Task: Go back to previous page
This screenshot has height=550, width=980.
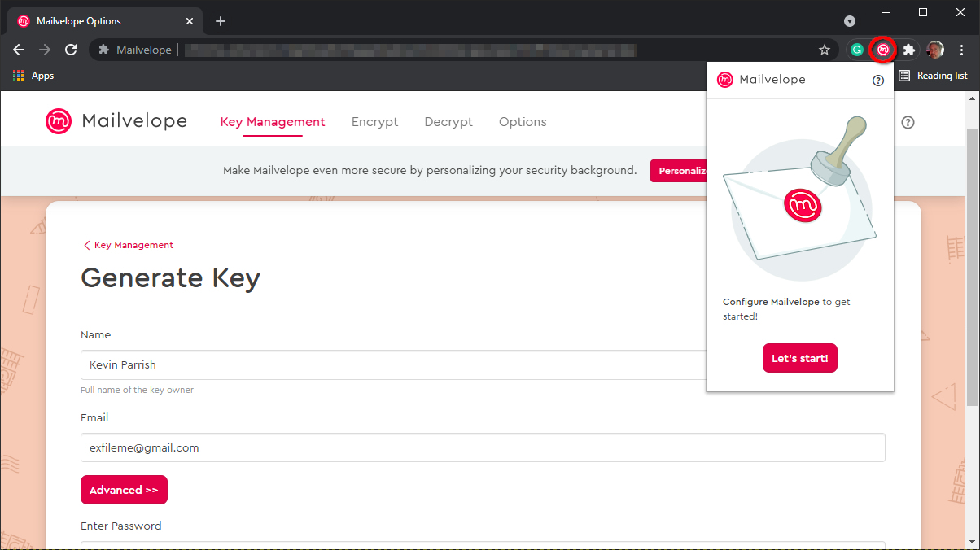Action: click(19, 50)
